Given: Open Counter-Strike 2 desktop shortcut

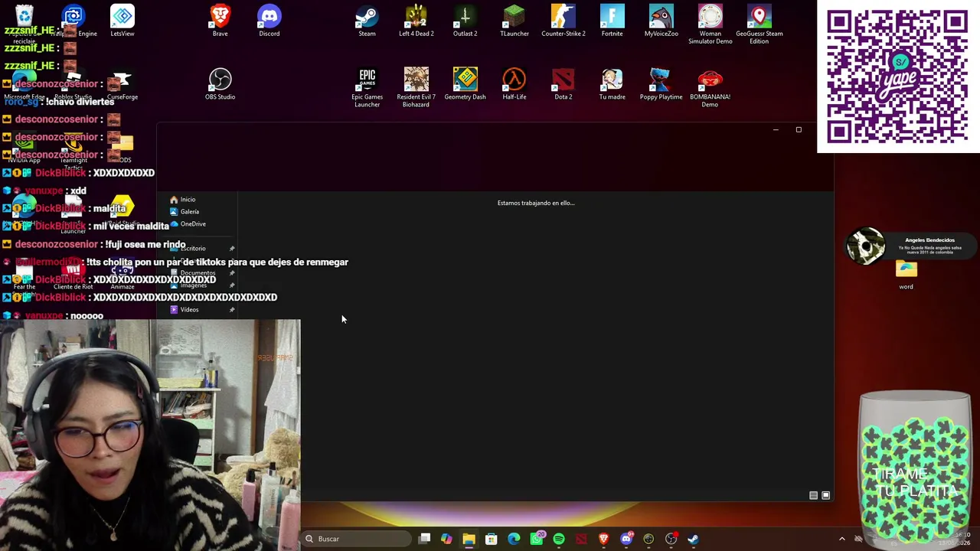Looking at the screenshot, I should 563,21.
